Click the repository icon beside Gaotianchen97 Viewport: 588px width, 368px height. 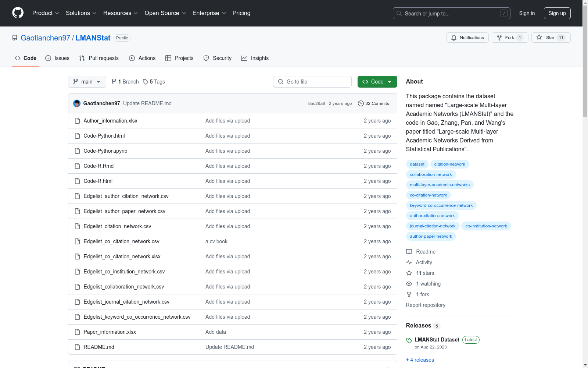click(x=15, y=38)
